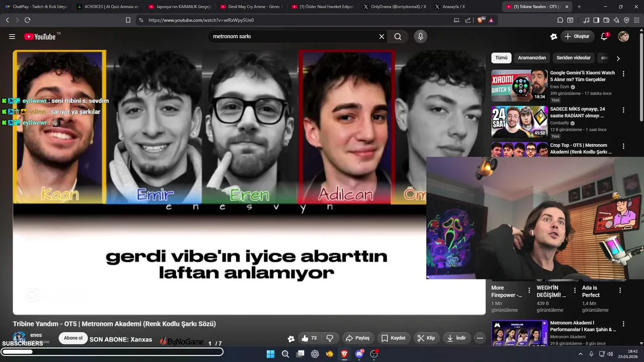Open the Leo AI sparkle icon
The height and width of the screenshot is (362, 644).
coord(616,20)
